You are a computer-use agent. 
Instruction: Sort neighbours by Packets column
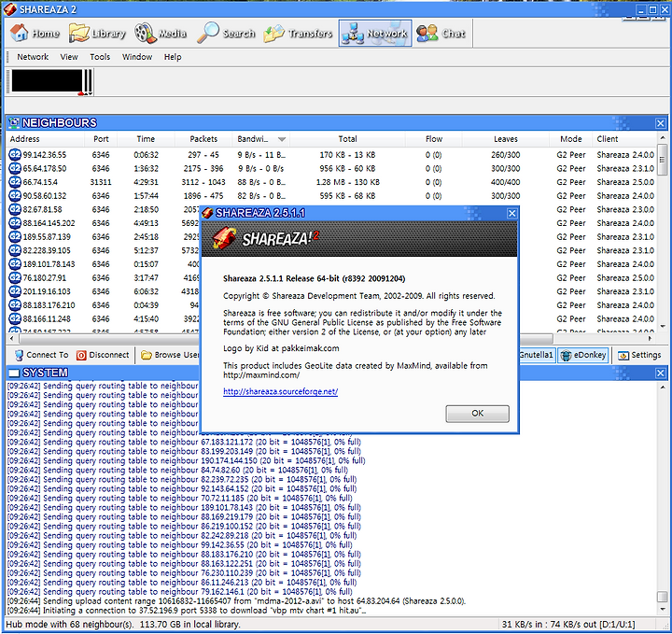pyautogui.click(x=203, y=139)
